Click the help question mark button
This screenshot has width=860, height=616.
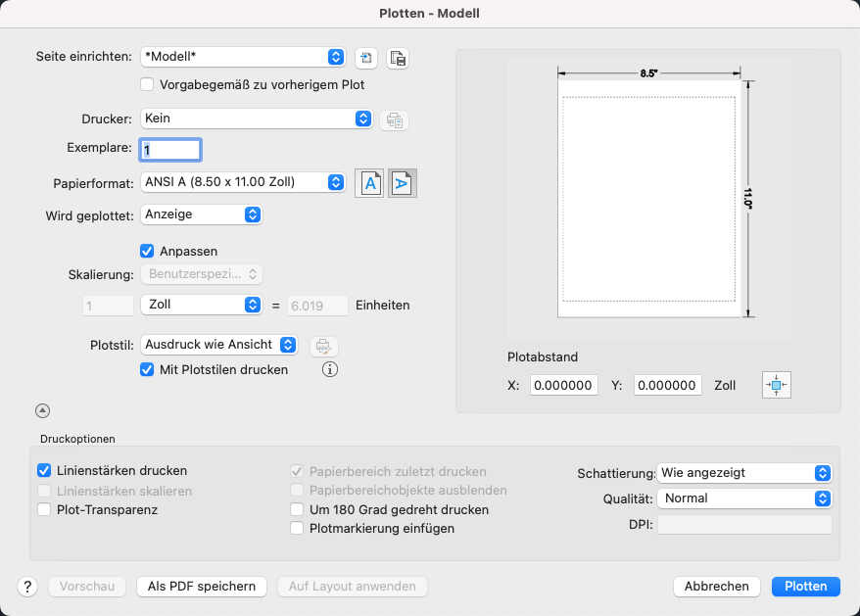pyautogui.click(x=27, y=587)
